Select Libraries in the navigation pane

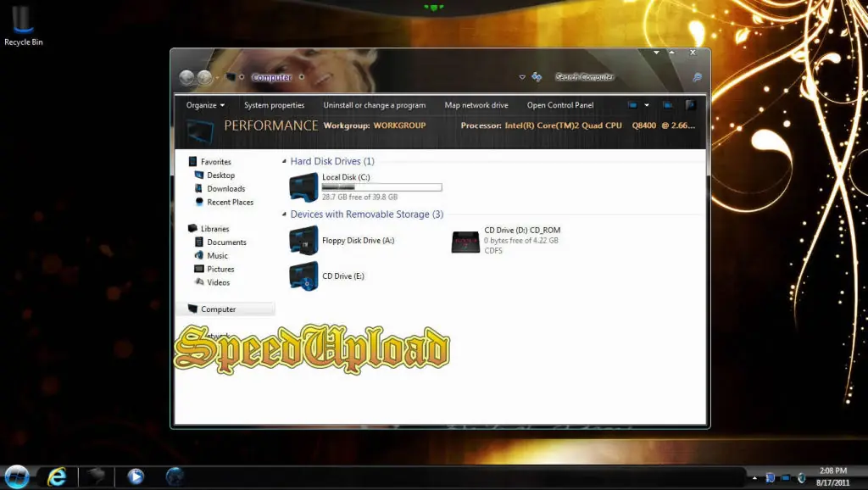tap(214, 229)
